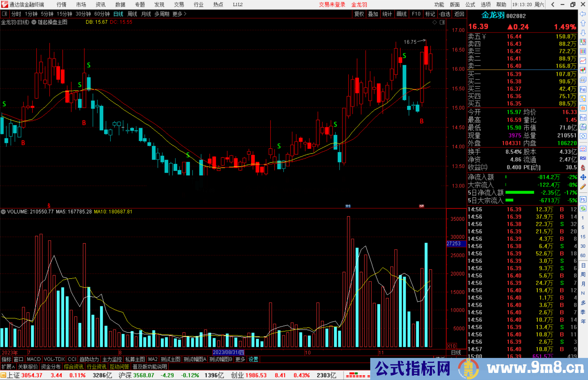Image resolution: width=588 pixels, height=380 pixels.
Task: Switch to the 综合资讯 tab
Action: point(73,367)
